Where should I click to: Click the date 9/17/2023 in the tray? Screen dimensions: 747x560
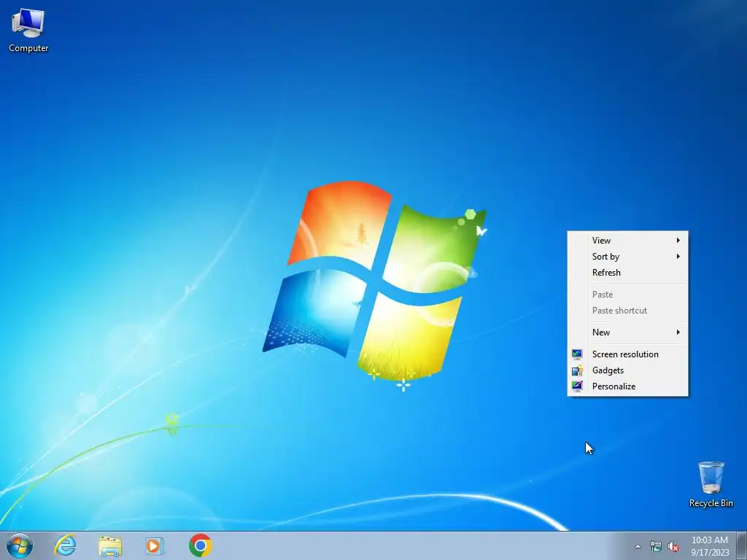pyautogui.click(x=710, y=553)
